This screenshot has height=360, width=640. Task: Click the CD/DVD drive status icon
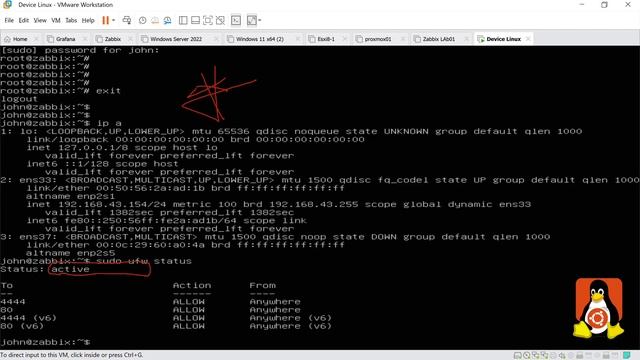527,356
